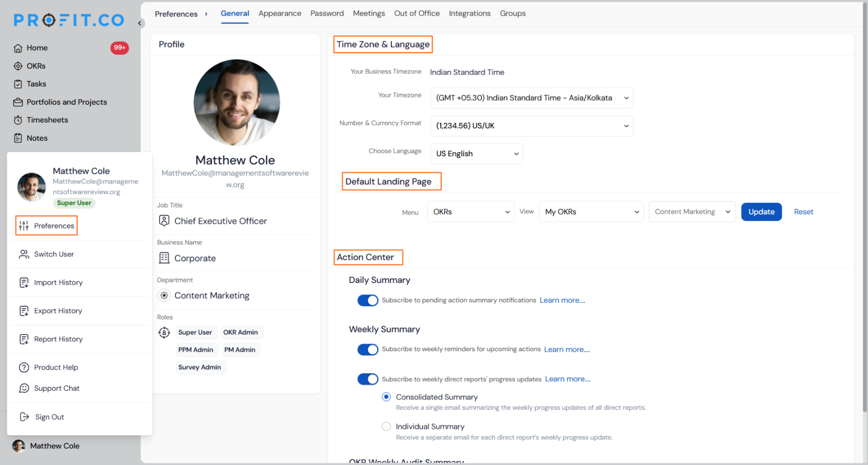Viewport: 868px width, 465px height.
Task: Click the Export History icon
Action: pos(24,311)
